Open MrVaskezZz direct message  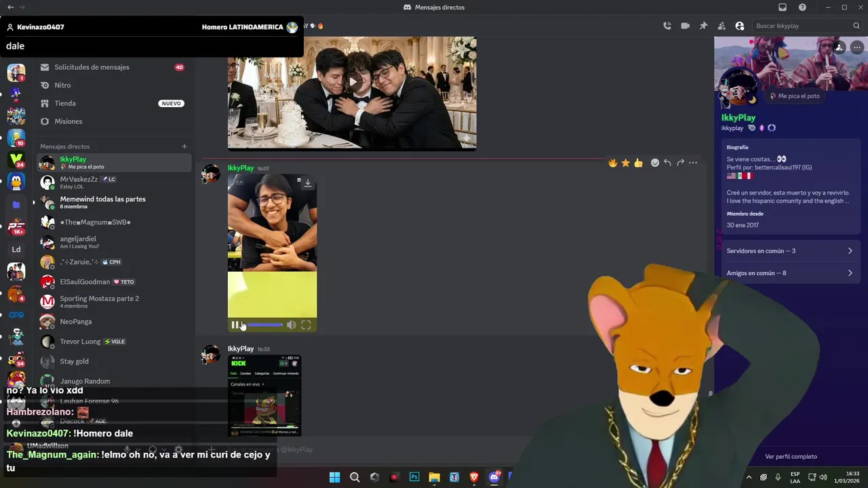(114, 182)
